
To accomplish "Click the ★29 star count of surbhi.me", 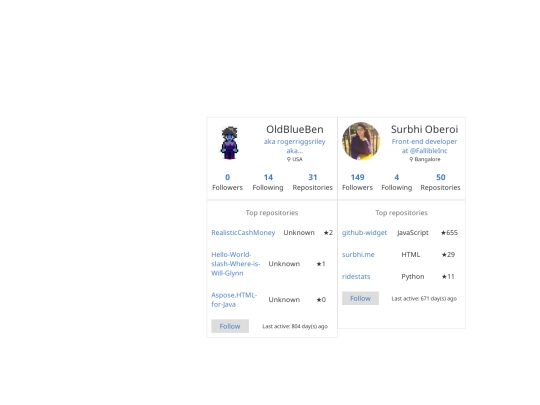I will 448,255.
